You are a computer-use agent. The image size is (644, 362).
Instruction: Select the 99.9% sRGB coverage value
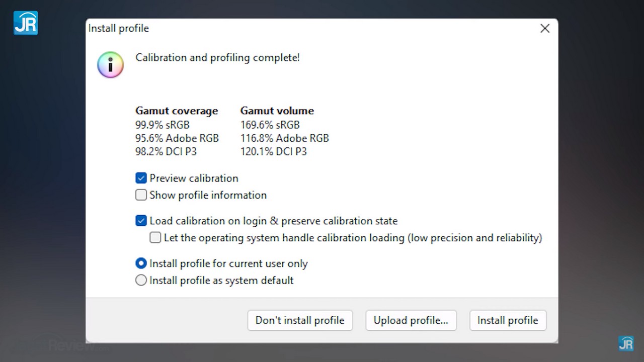[162, 125]
